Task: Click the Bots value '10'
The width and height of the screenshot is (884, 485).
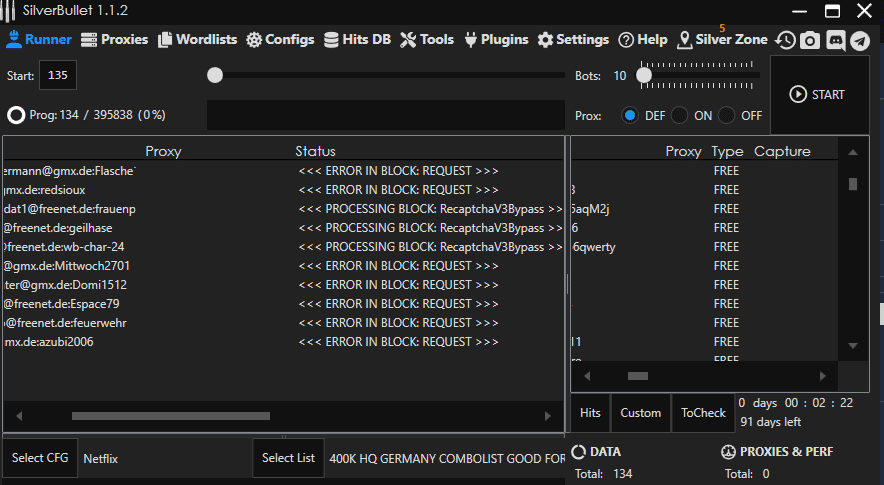Action: [620, 76]
